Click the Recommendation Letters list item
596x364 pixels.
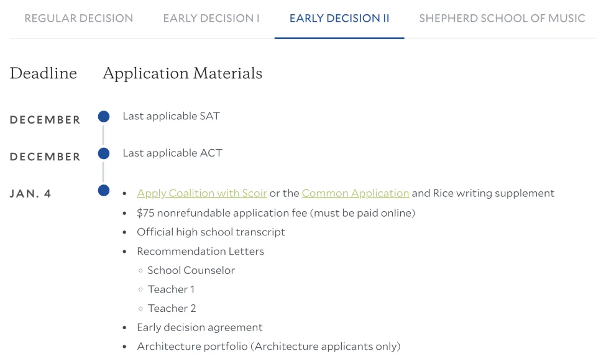pos(200,252)
